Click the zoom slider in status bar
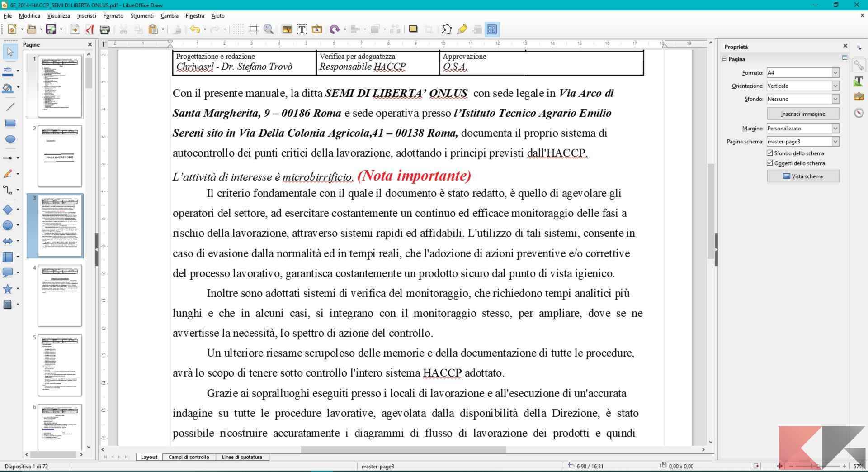 pos(817,466)
